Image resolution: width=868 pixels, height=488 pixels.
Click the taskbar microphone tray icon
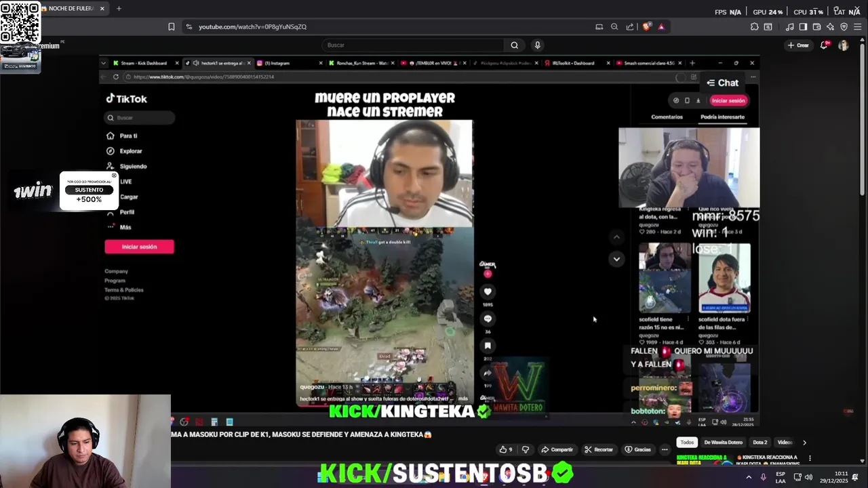click(x=764, y=477)
